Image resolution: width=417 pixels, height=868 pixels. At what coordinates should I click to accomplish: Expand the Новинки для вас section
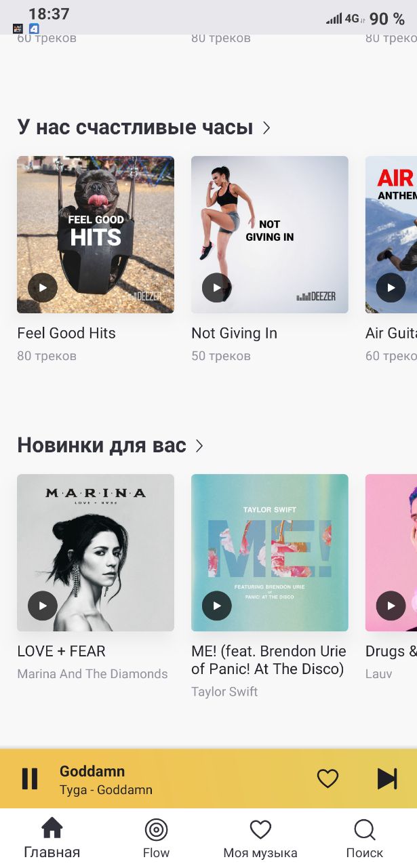click(x=199, y=446)
